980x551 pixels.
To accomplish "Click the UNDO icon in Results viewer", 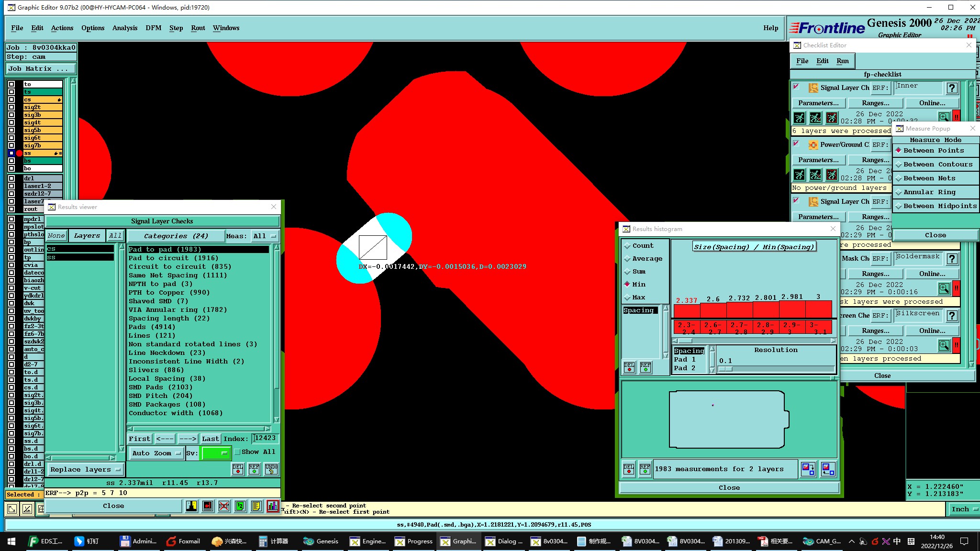I will tap(271, 469).
